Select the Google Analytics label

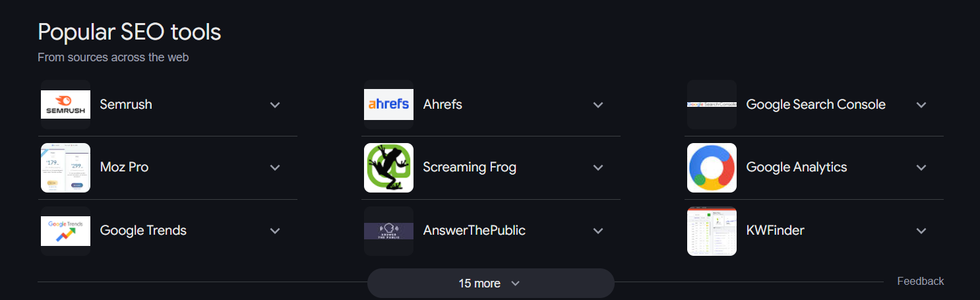click(x=796, y=167)
